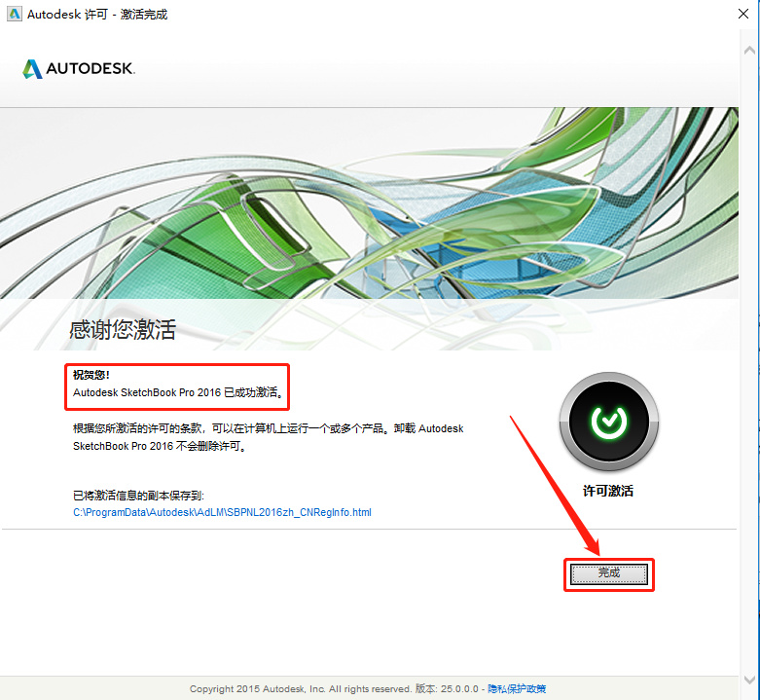Viewport: 760px width, 700px height.
Task: Click the 祝贺您! congratulation text
Action: coord(91,375)
